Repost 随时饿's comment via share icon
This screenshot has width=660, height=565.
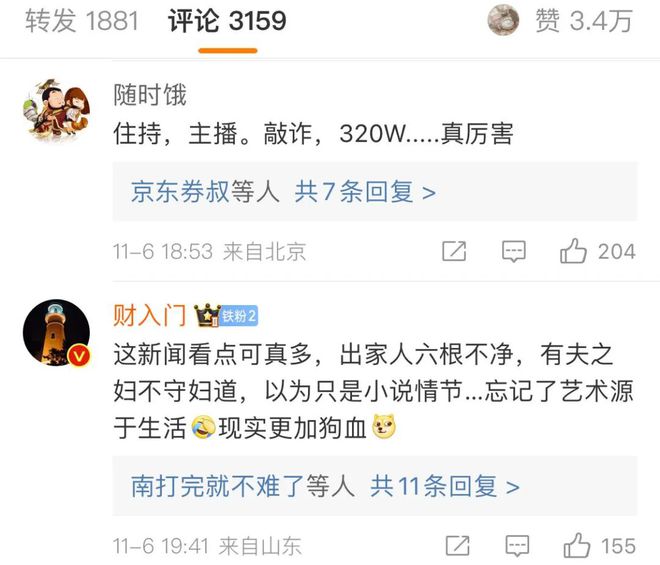click(454, 251)
